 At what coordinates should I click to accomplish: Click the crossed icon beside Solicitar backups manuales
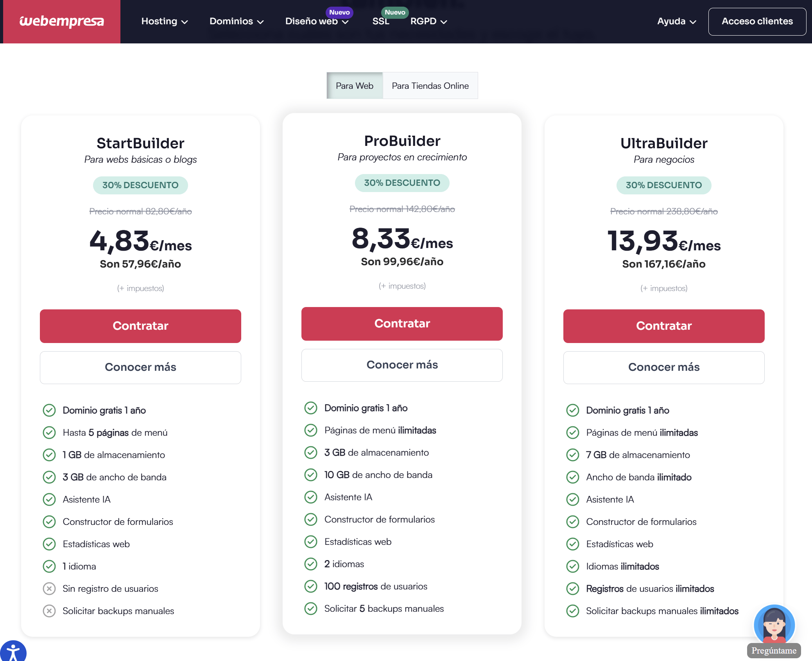coord(49,611)
